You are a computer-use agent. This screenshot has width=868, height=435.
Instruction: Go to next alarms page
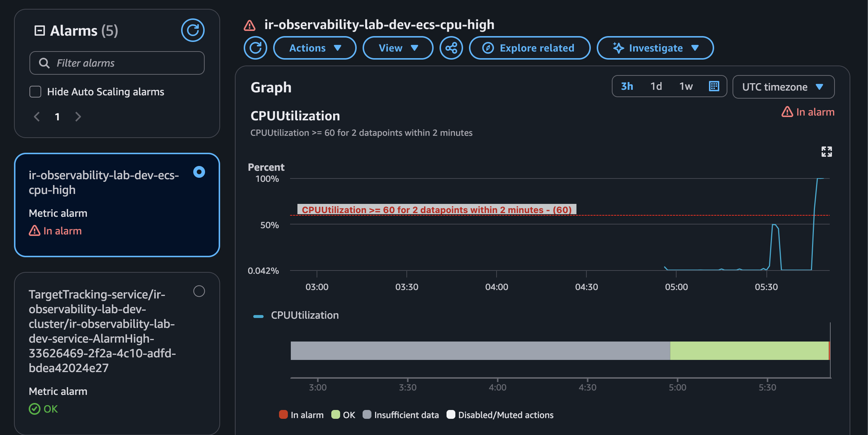tap(78, 117)
